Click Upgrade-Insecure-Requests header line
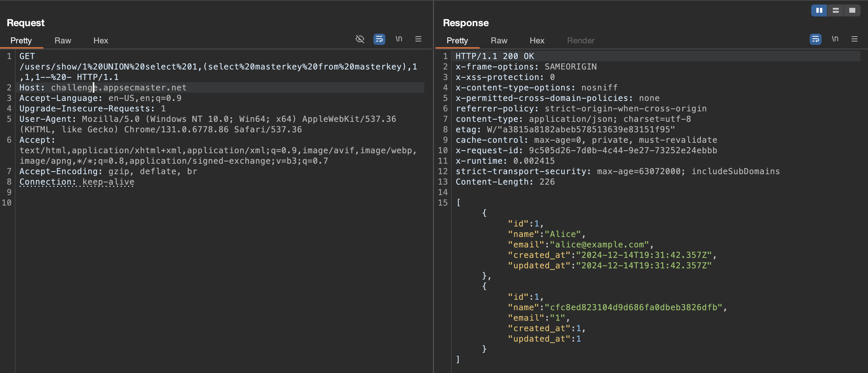Screen dimensions: 868x373 coord(92,108)
